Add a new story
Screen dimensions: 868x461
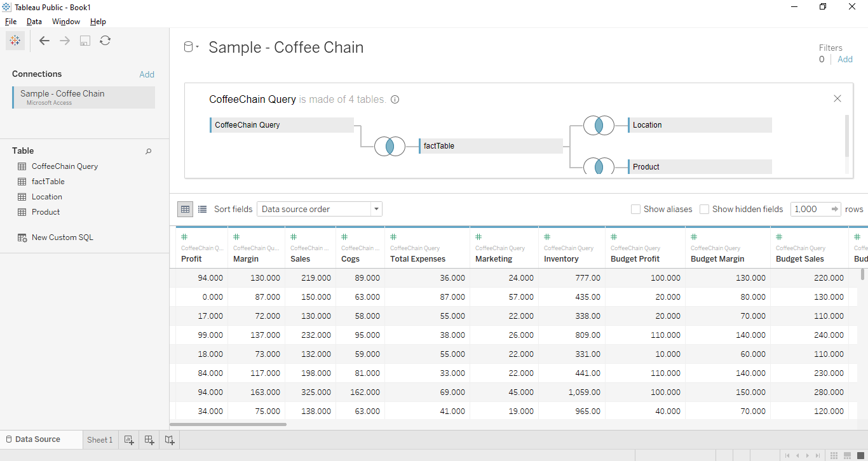(x=170, y=439)
